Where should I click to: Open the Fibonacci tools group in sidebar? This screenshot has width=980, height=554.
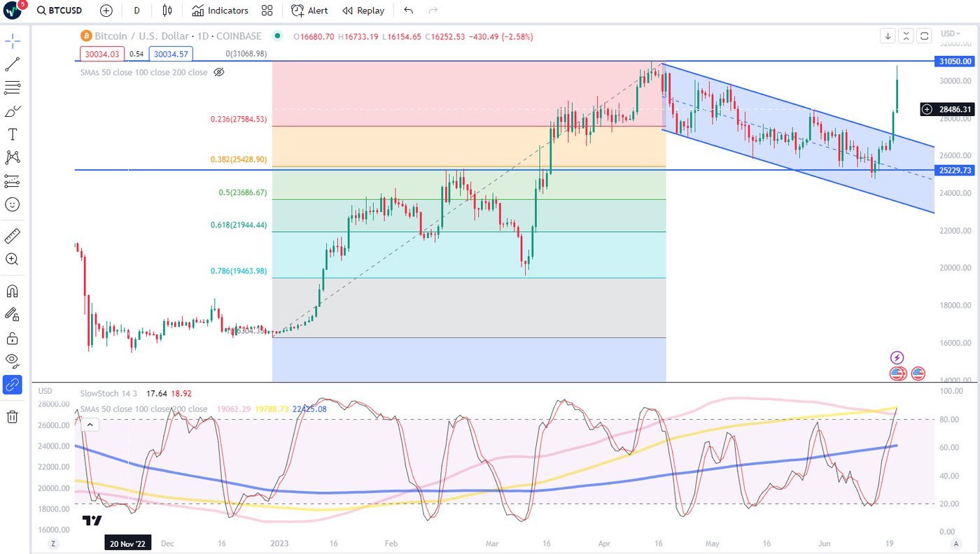tap(13, 87)
